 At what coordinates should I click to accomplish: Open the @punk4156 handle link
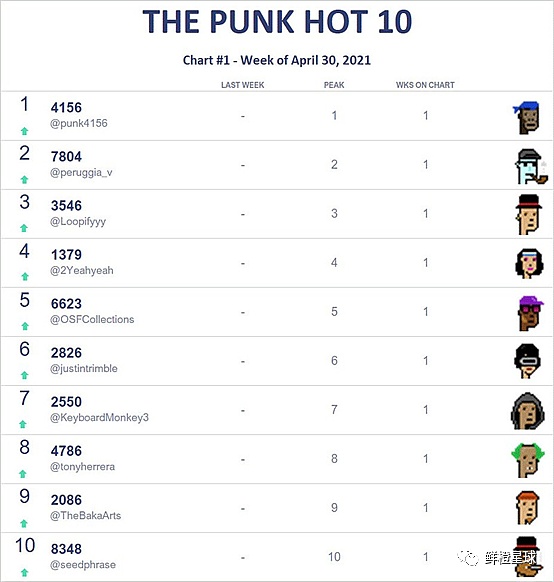(x=79, y=123)
